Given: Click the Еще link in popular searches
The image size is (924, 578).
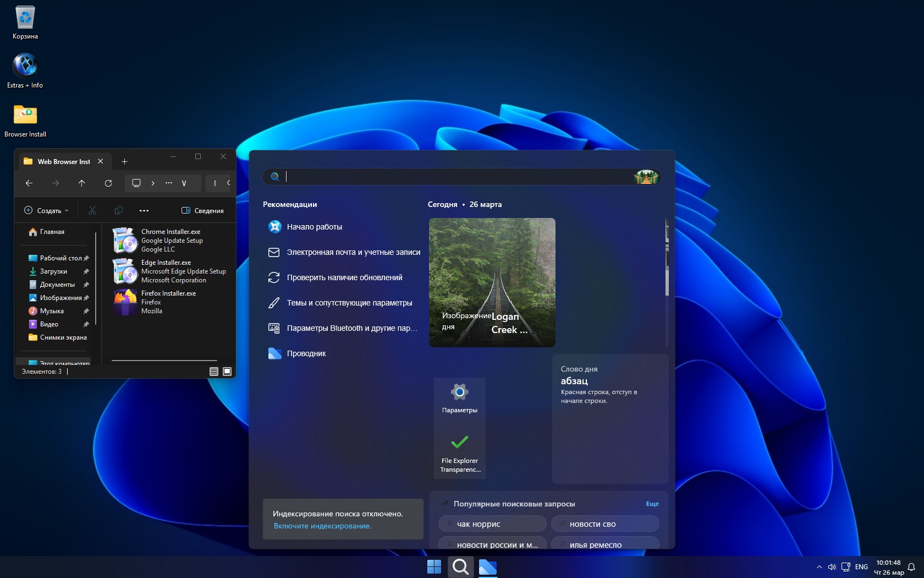Looking at the screenshot, I should click(652, 504).
